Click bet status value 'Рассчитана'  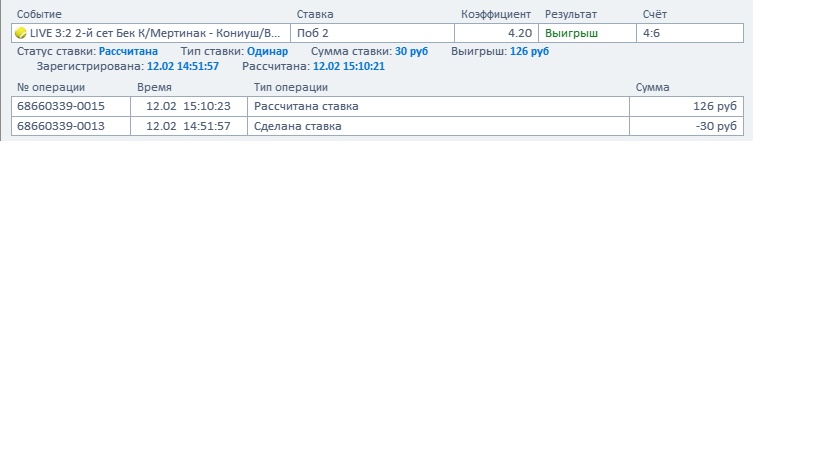pos(128,51)
